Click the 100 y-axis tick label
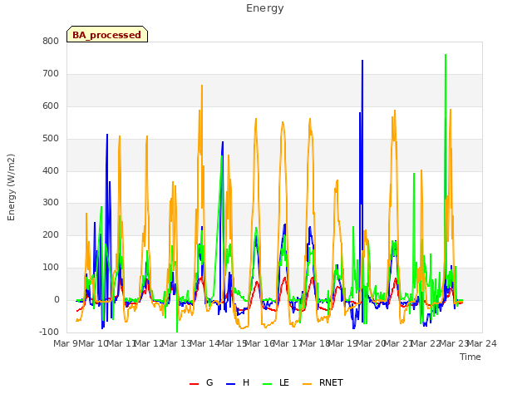532x399 pixels. 51,268
